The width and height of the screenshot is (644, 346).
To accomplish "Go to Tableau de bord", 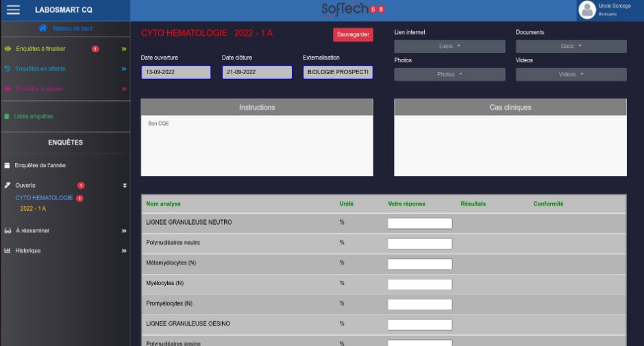I will pyautogui.click(x=73, y=28).
